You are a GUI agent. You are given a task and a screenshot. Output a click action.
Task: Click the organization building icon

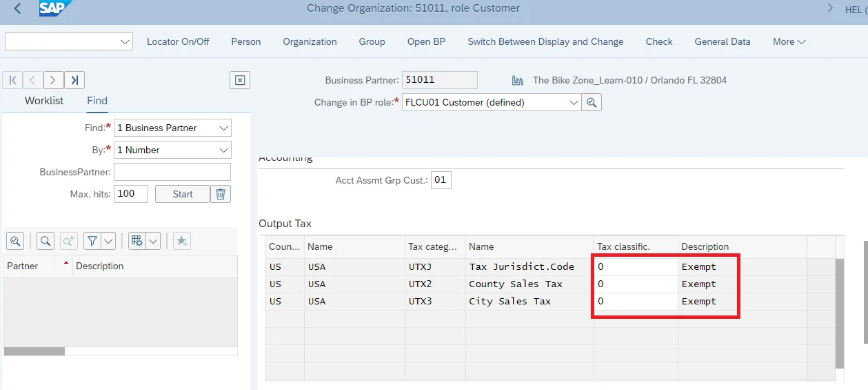click(519, 80)
